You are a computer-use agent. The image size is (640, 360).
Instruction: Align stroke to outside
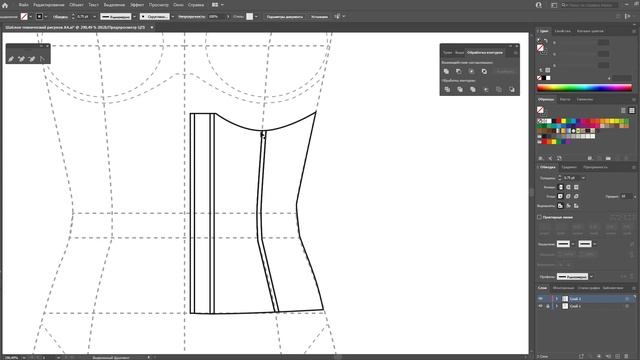(x=576, y=206)
